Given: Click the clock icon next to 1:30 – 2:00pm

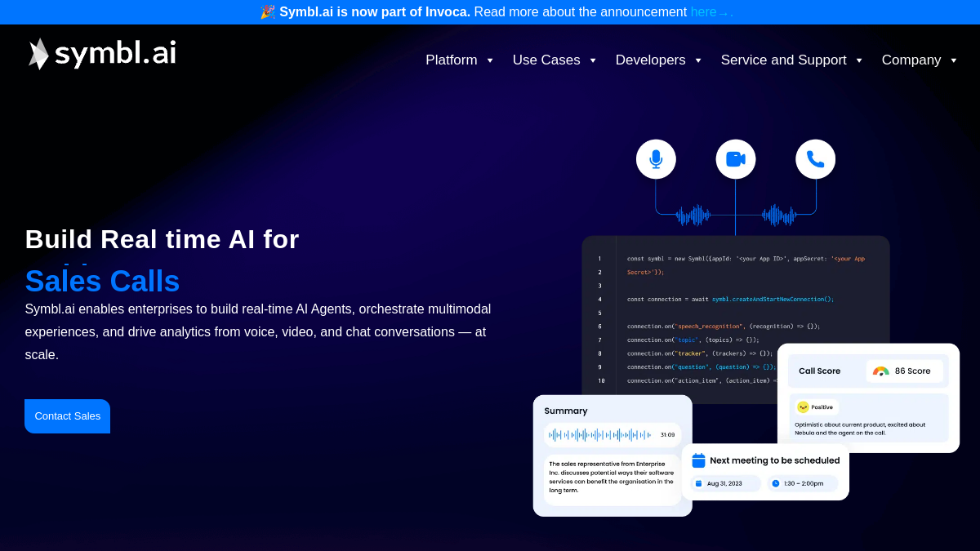Looking at the screenshot, I should click(776, 483).
